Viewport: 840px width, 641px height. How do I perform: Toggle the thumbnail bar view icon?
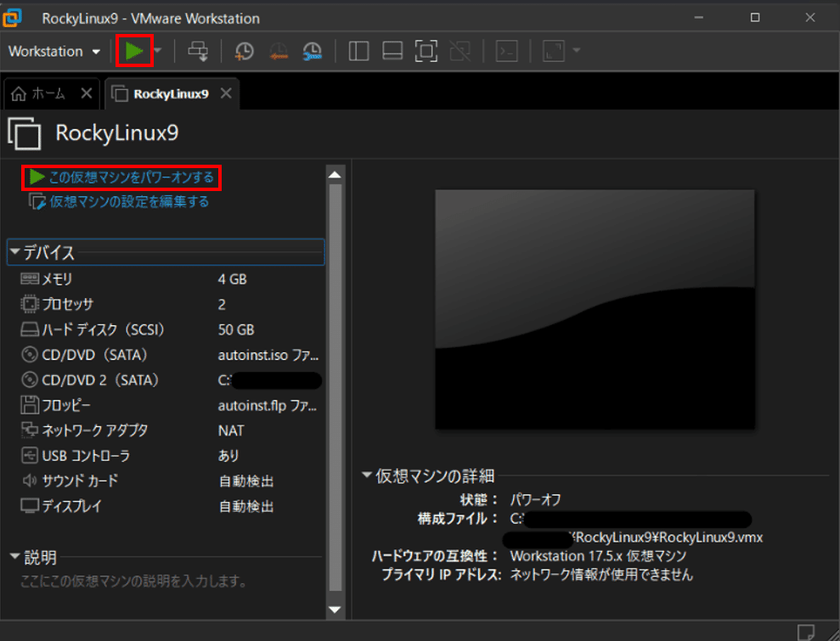[x=392, y=52]
